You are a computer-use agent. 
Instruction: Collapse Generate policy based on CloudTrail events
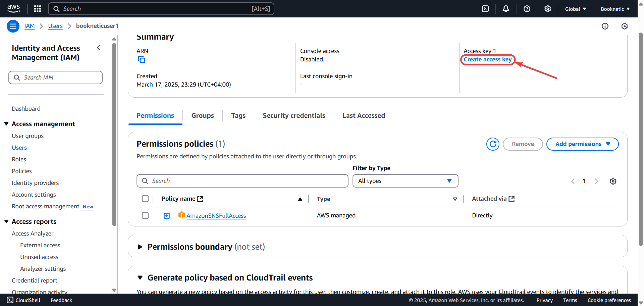pyautogui.click(x=140, y=278)
